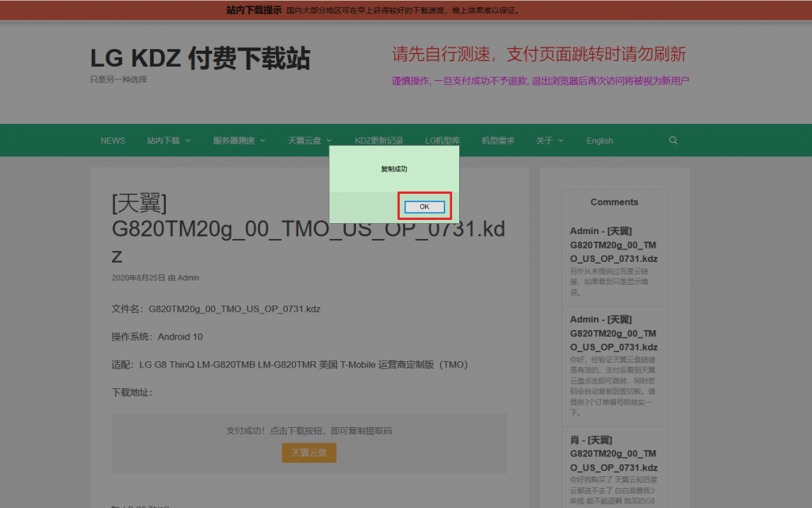Select the 操作系统: Android 10 line

pyautogui.click(x=157, y=337)
